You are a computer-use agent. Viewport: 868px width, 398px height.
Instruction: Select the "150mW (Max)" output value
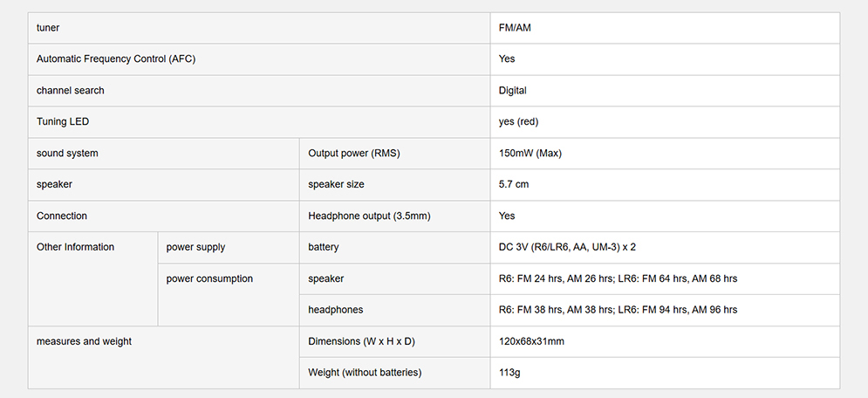point(530,154)
